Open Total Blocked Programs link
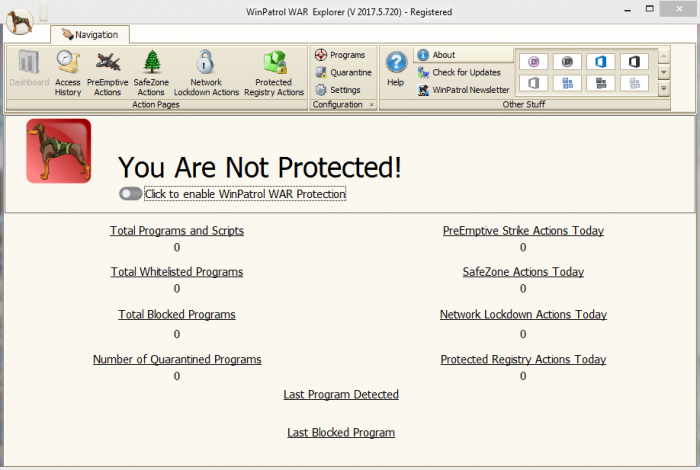This screenshot has width=700, height=470. [177, 315]
